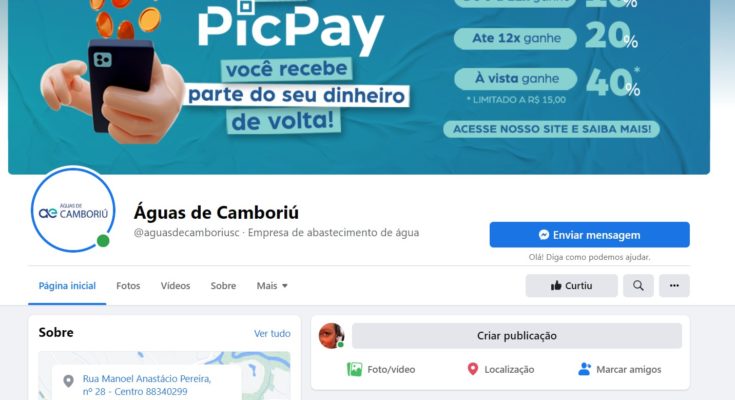Expand the Mais dropdown menu
This screenshot has height=400, width=735.
272,286
